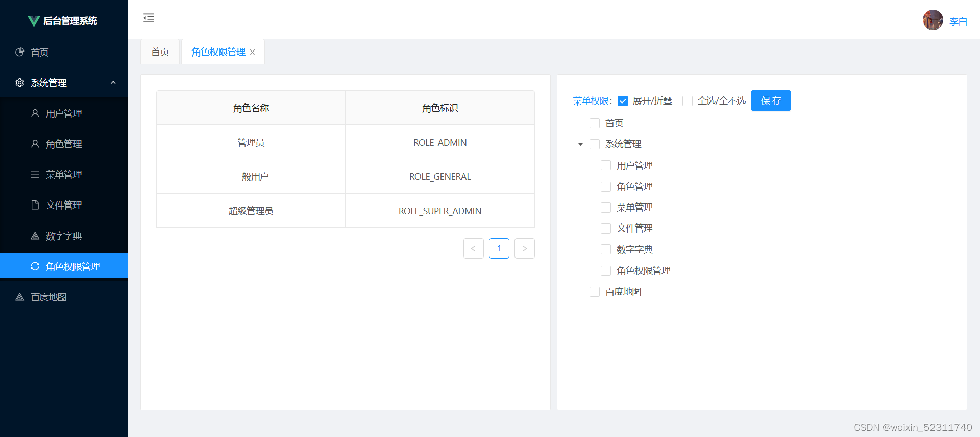Click the ROLE_GENERAL cell
Screen dimensions: 980x437
[440, 176]
